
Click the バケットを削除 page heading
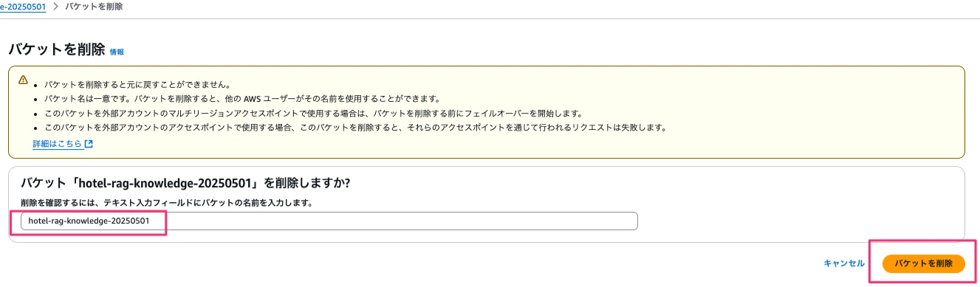[x=56, y=49]
